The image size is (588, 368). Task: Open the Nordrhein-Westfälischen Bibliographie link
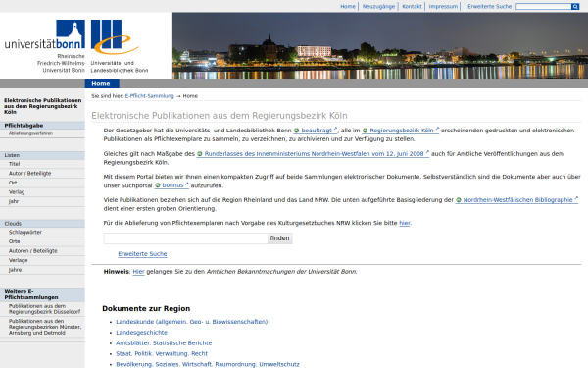(x=517, y=200)
